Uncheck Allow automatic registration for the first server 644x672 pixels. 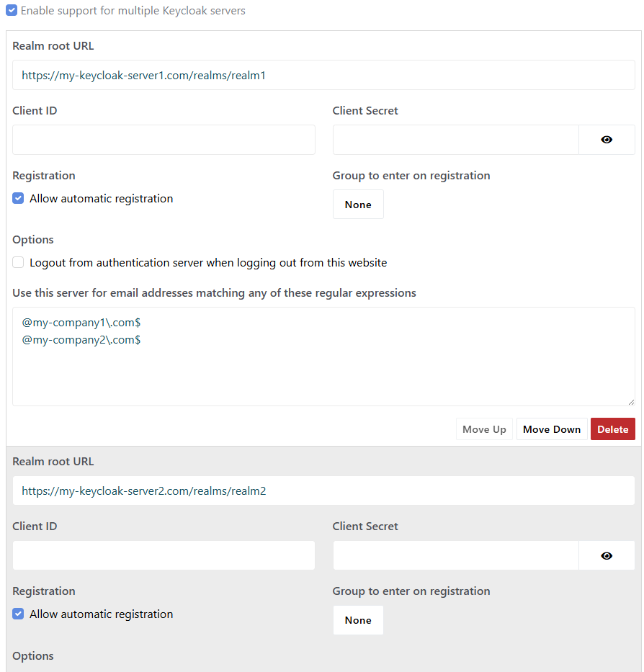18,198
